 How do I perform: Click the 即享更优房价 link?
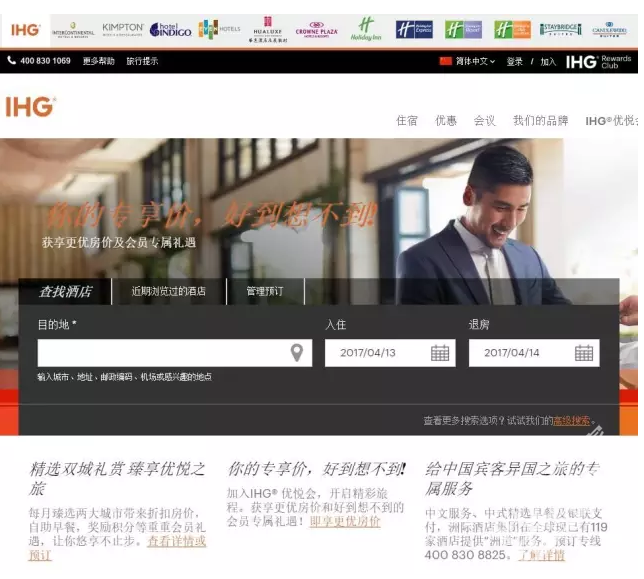345,521
